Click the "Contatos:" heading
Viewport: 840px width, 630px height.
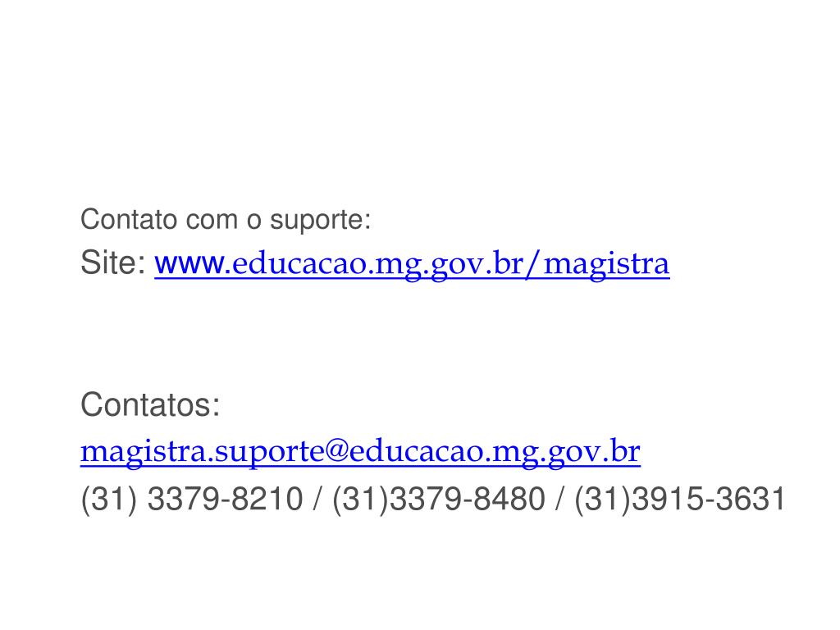tap(150, 404)
